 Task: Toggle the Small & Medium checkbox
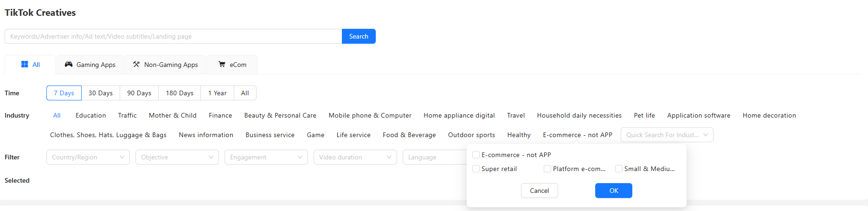pos(619,169)
